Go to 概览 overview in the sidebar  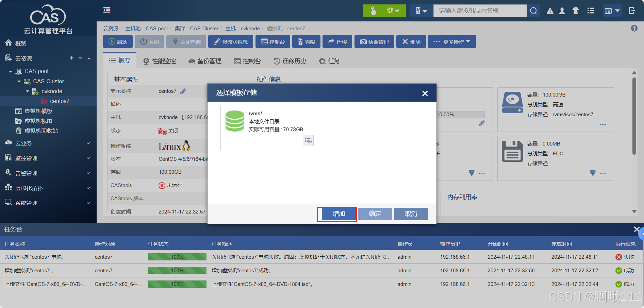(20, 44)
